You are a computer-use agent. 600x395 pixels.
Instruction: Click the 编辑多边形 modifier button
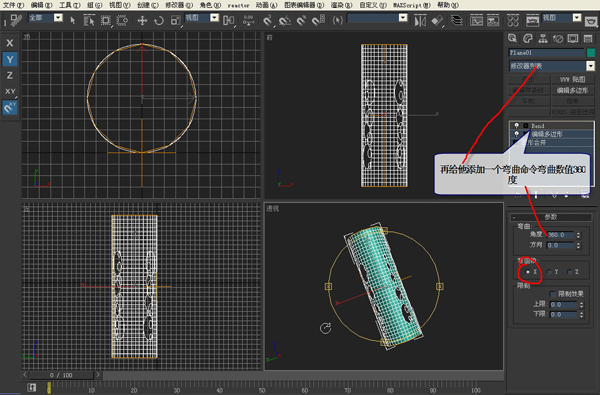(x=572, y=90)
